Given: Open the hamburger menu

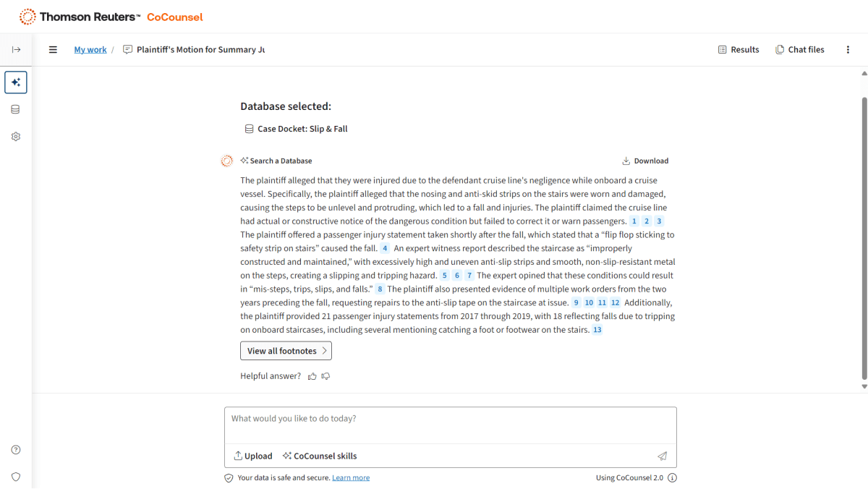Looking at the screenshot, I should 53,50.
